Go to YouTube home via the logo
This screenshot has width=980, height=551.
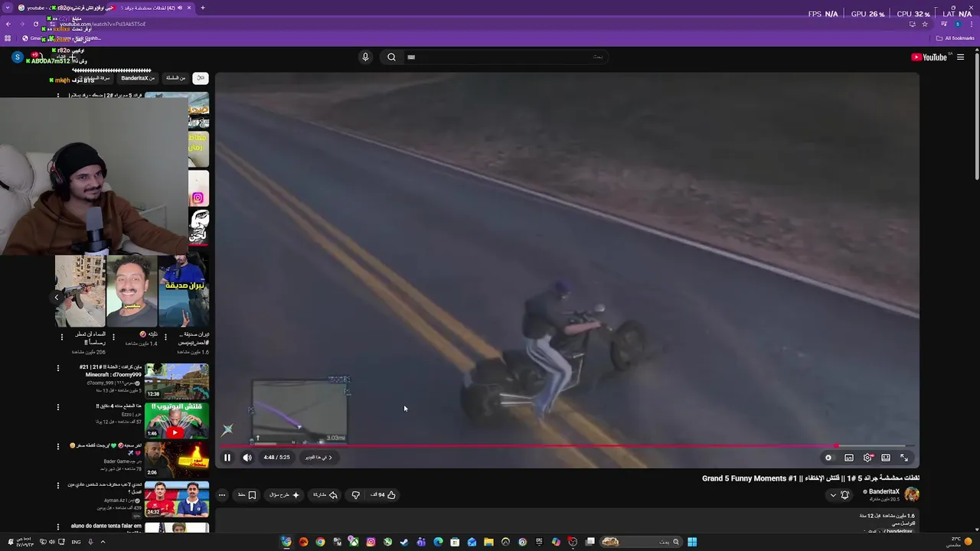[x=930, y=57]
